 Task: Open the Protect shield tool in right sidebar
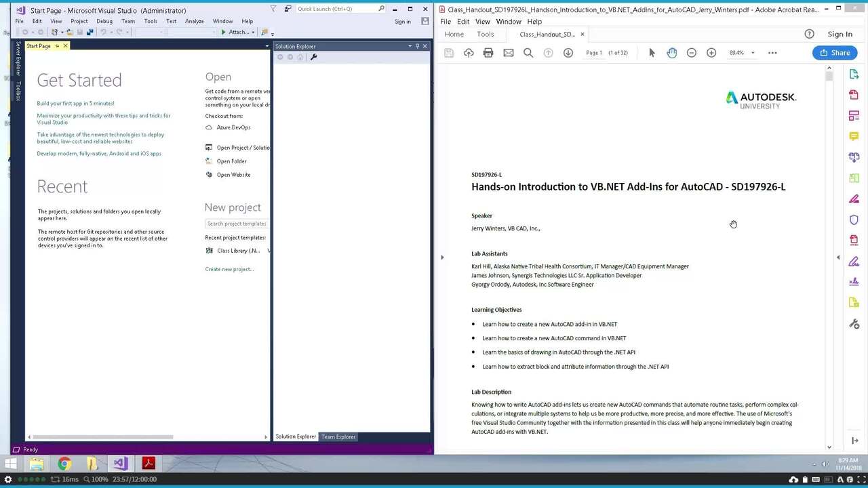point(854,220)
